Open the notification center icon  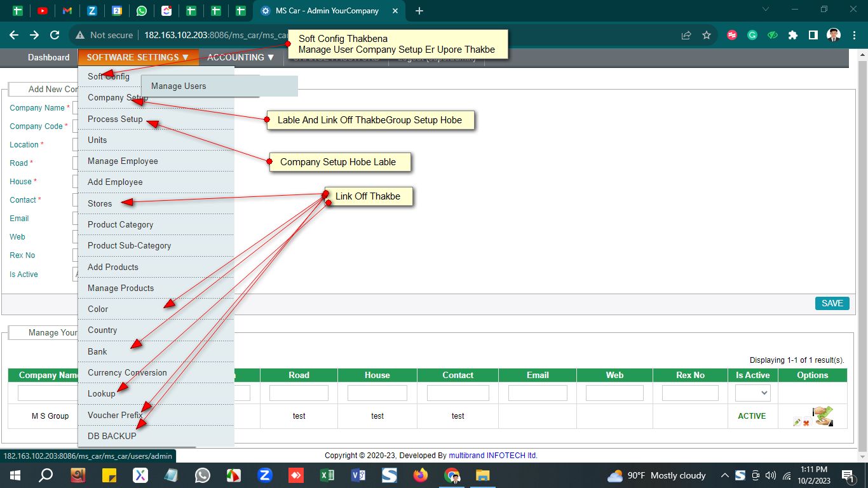pos(848,475)
